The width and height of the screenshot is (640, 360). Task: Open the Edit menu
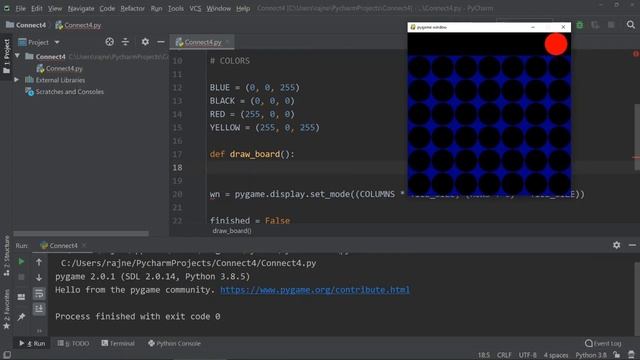(x=37, y=8)
